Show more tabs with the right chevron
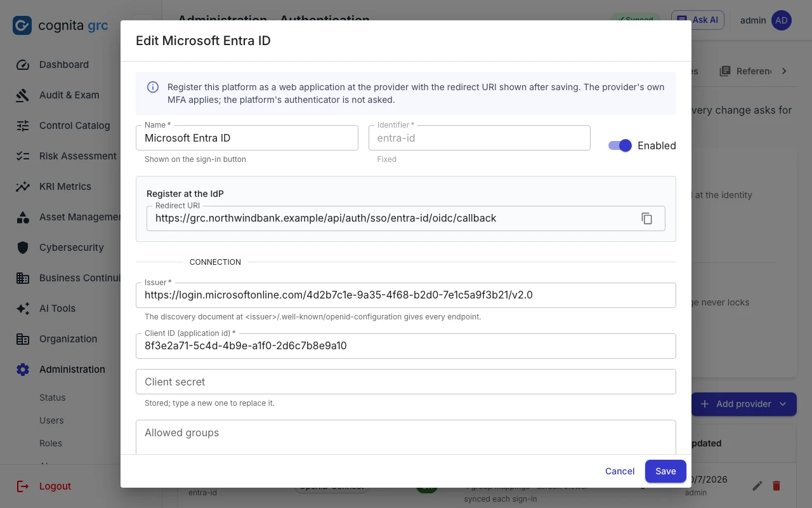This screenshot has height=508, width=812. pos(784,71)
